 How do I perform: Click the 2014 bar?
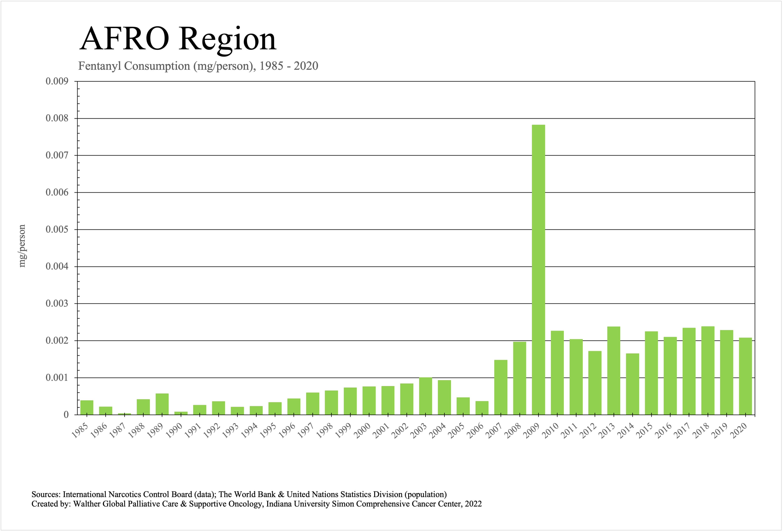(x=632, y=384)
